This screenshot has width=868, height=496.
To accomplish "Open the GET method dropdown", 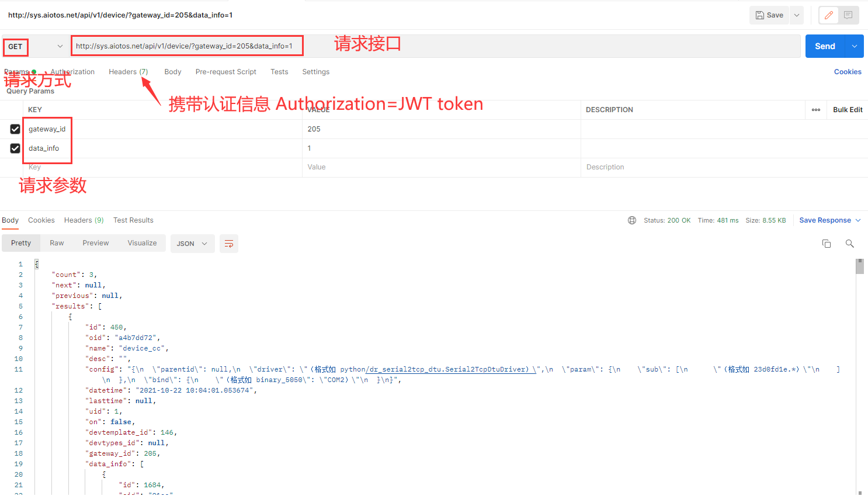I will (x=35, y=47).
